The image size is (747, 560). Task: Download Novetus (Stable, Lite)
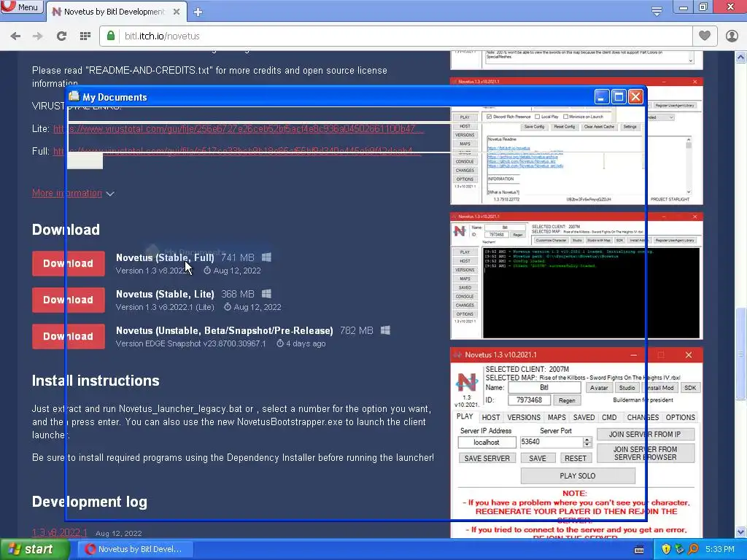[69, 300]
